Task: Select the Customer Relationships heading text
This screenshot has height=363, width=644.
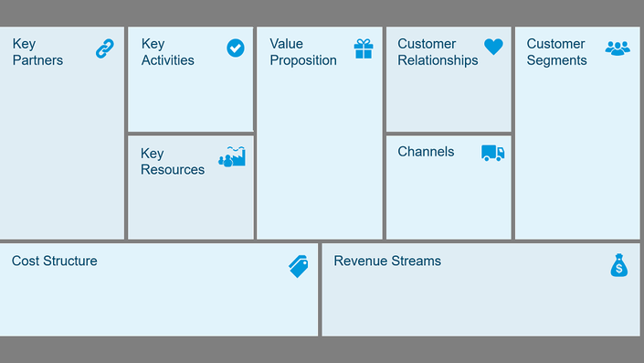Action: coord(438,52)
